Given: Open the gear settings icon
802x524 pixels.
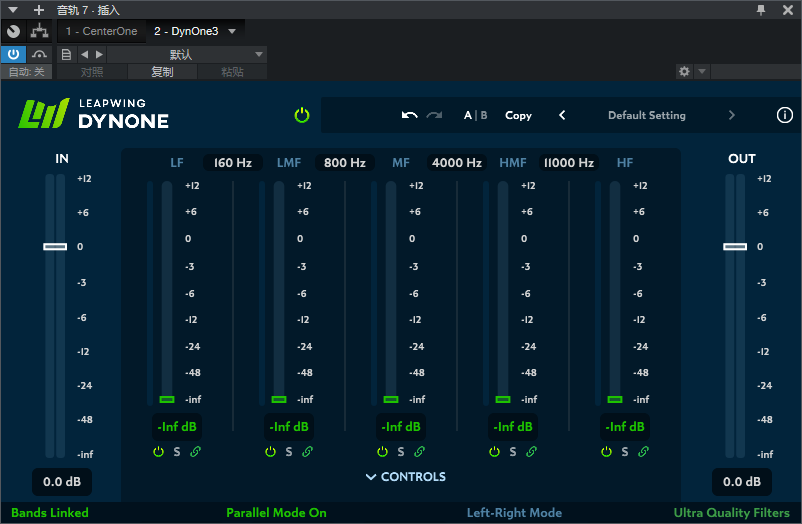Looking at the screenshot, I should pyautogui.click(x=684, y=71).
